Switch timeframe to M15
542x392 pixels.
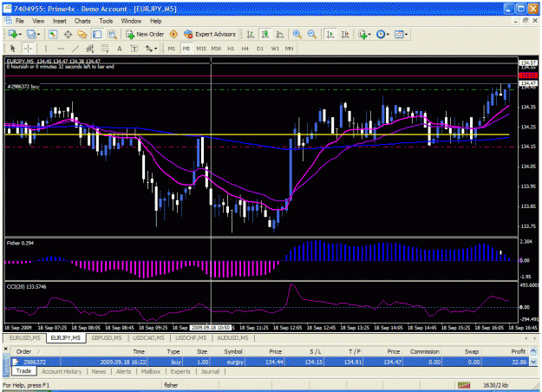[201, 49]
